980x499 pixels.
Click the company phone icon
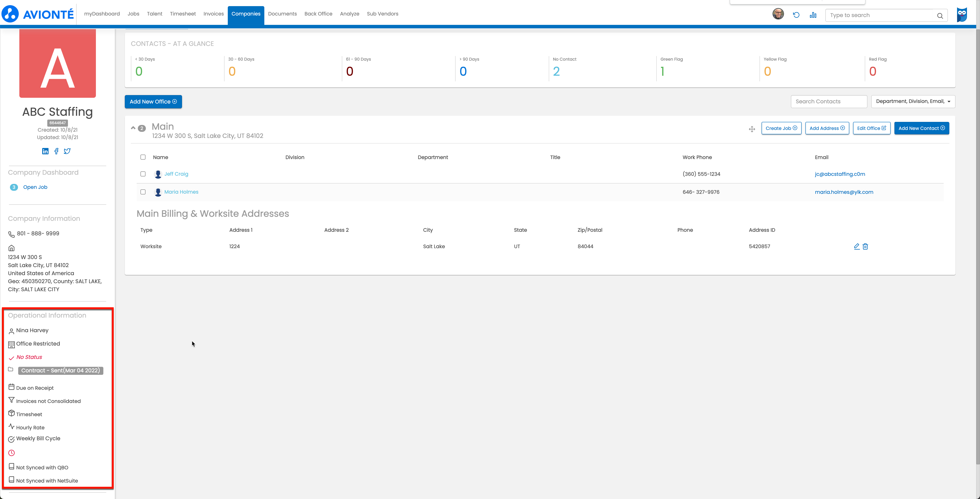click(11, 234)
